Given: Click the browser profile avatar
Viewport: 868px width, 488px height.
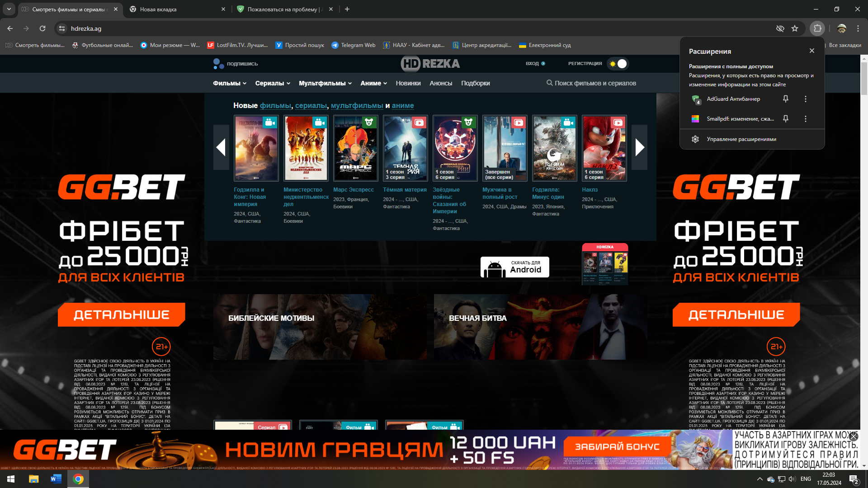Looking at the screenshot, I should [x=841, y=28].
